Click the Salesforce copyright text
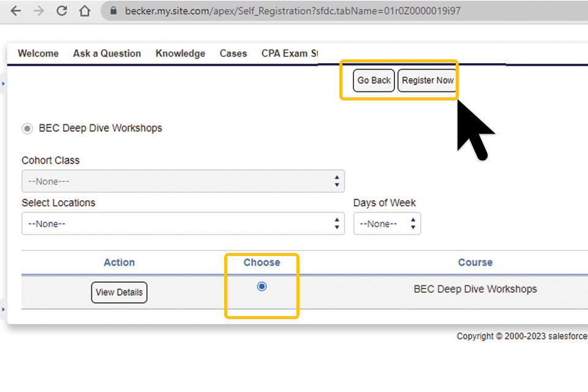Screen dimensions: 588x392 coord(522,336)
